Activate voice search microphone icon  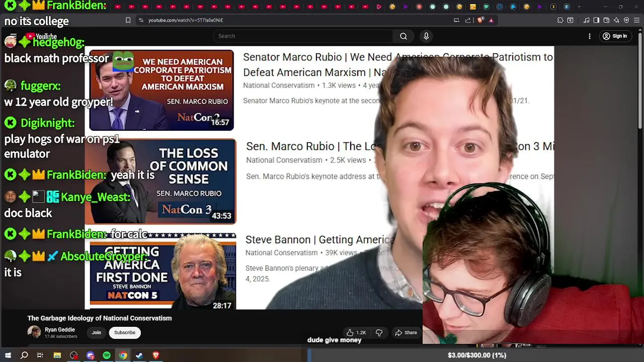click(426, 36)
